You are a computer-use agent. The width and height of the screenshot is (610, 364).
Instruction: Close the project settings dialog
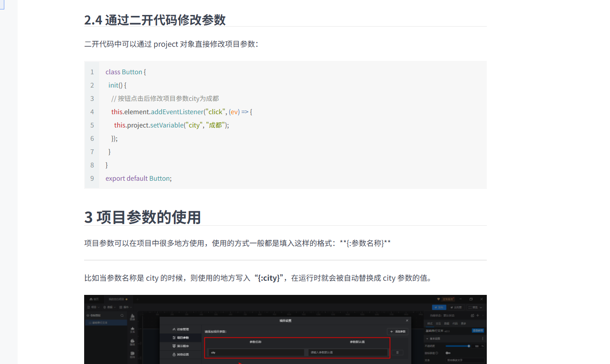pos(407,321)
